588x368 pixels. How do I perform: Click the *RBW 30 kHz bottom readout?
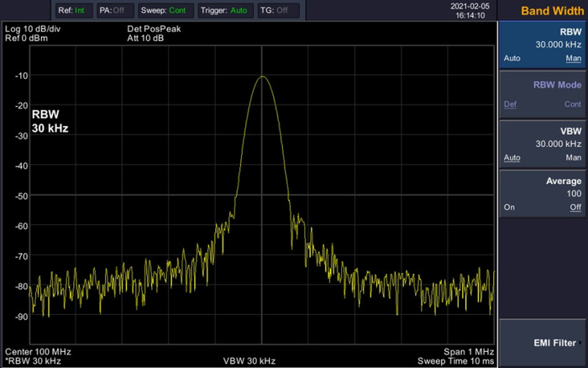coord(33,361)
